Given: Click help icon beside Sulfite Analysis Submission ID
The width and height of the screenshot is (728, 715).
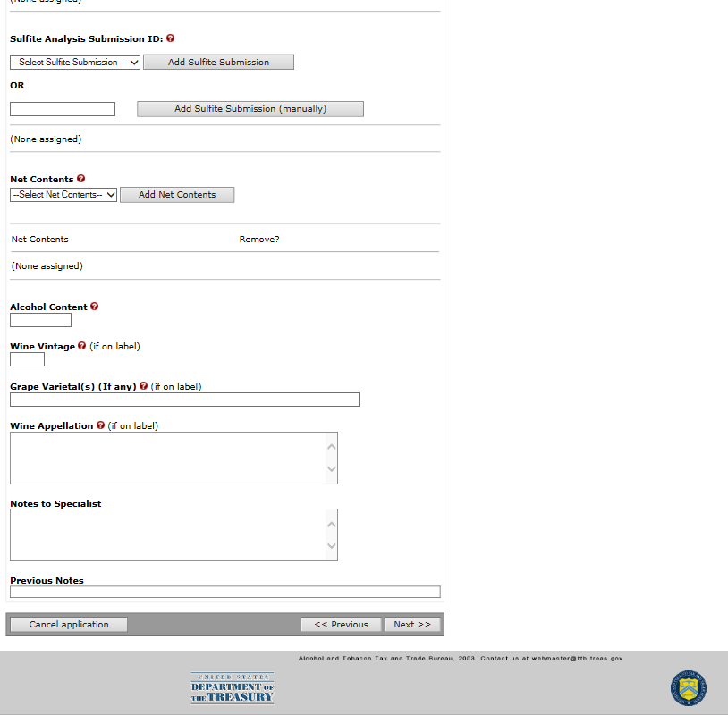Looking at the screenshot, I should coord(171,38).
